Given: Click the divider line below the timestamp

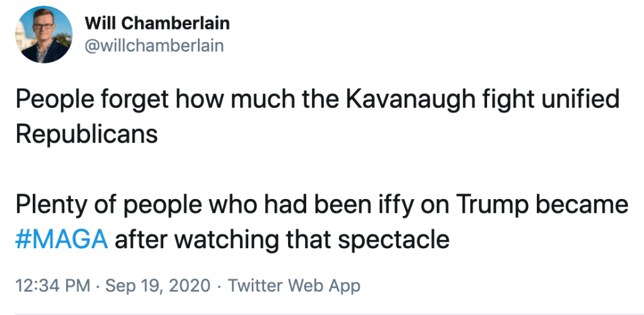Looking at the screenshot, I should click(x=322, y=313).
